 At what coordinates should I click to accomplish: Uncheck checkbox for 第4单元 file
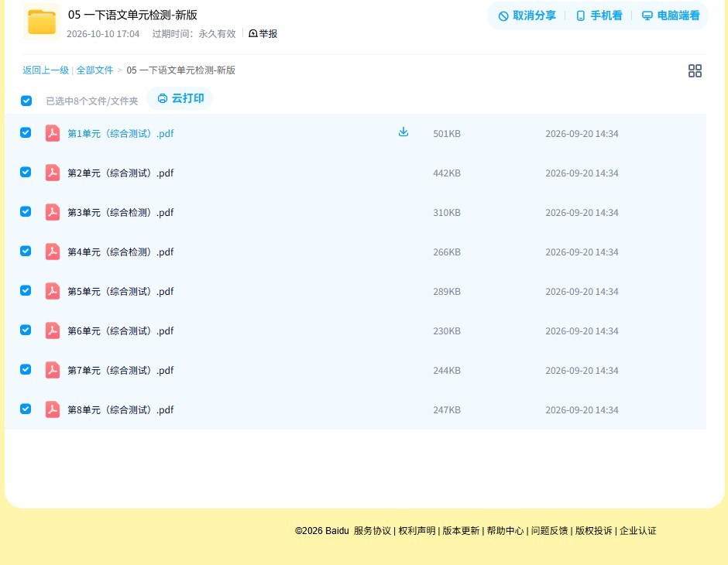26,251
